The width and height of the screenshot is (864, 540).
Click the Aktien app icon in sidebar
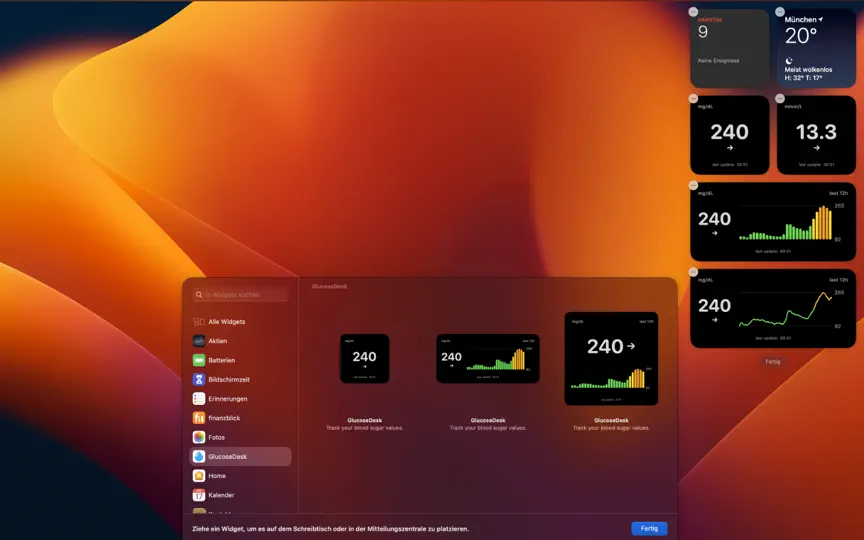tap(199, 341)
